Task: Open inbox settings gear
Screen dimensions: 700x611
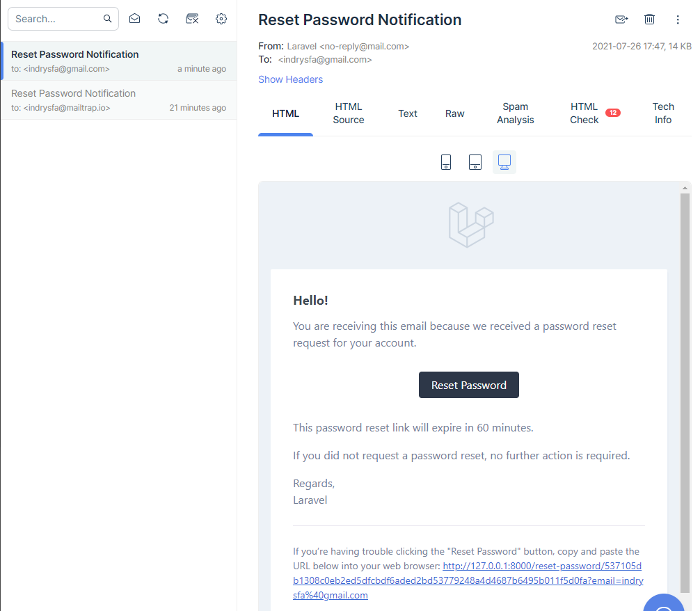Action: pos(221,19)
